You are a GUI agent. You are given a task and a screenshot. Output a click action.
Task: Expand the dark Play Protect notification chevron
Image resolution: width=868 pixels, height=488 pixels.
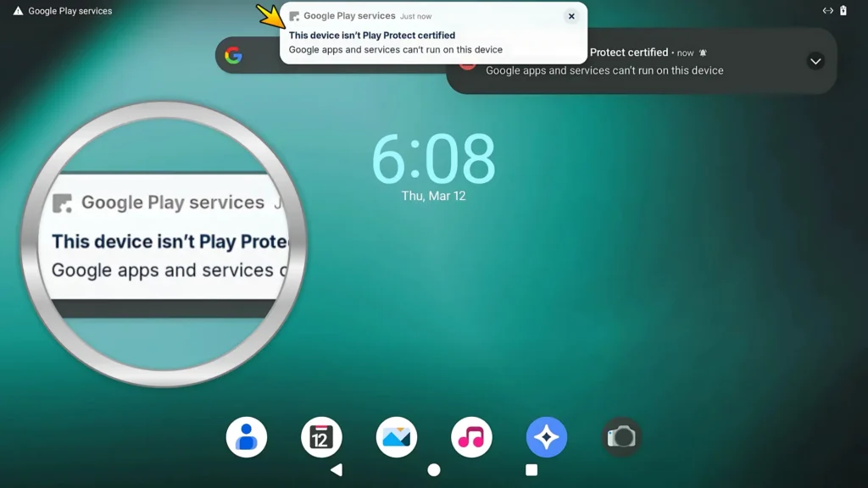(815, 61)
